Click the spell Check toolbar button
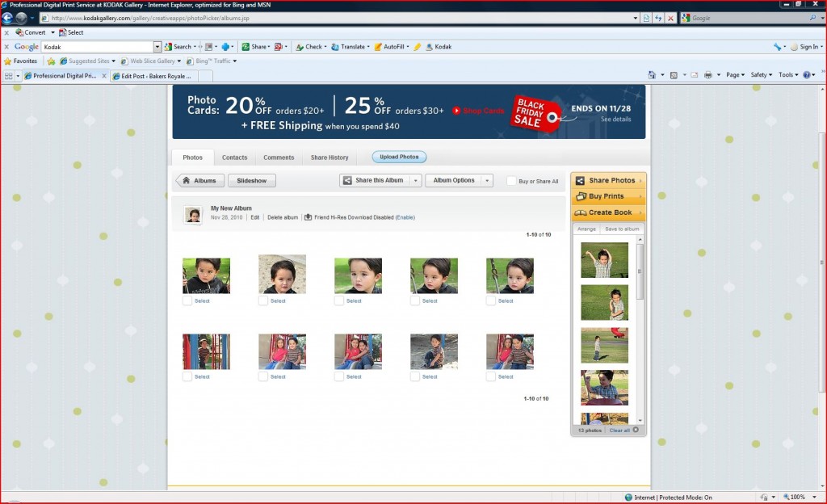827x504 pixels. (309, 46)
